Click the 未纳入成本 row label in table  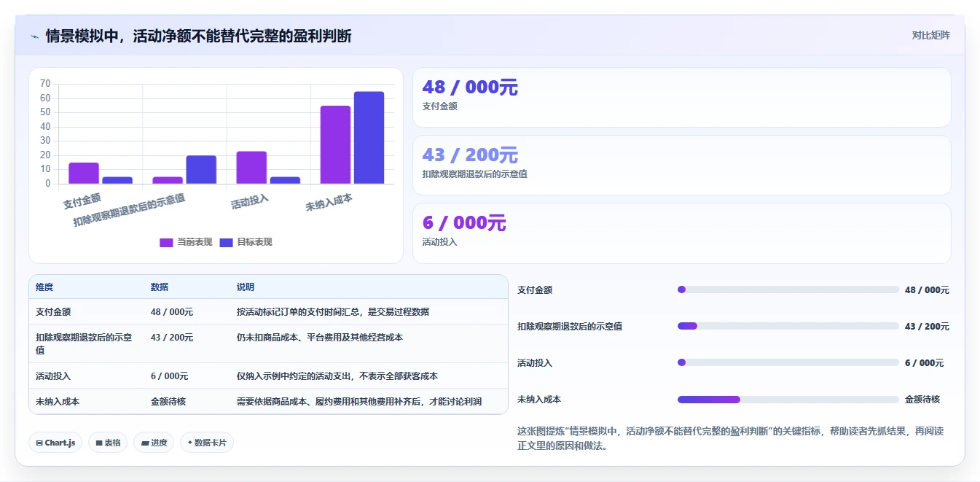point(58,401)
